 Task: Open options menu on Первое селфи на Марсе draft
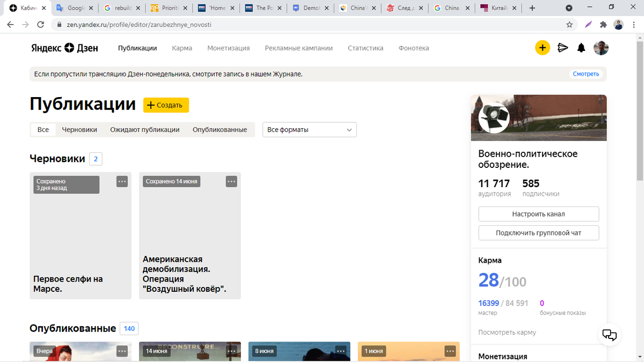pyautogui.click(x=122, y=181)
